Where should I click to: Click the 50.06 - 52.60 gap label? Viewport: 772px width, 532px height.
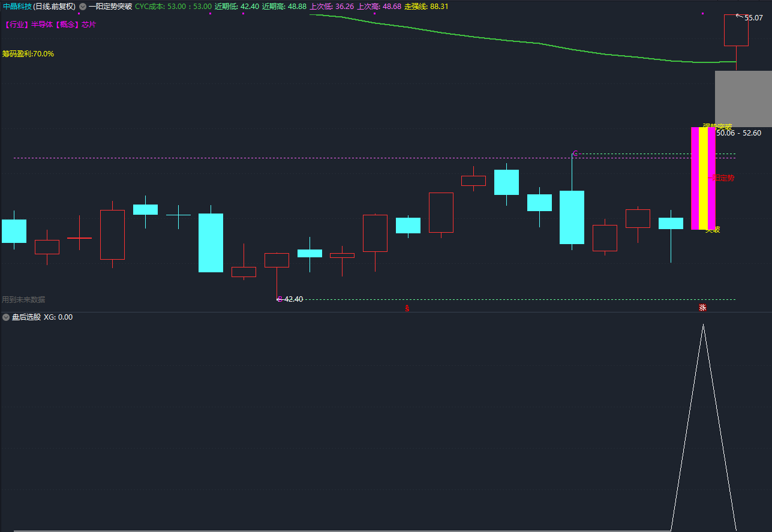pos(738,133)
